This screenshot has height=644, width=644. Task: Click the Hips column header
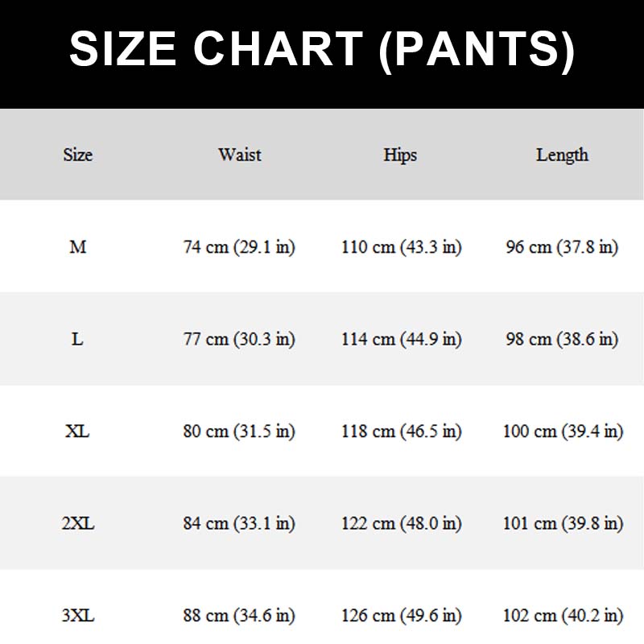[400, 155]
